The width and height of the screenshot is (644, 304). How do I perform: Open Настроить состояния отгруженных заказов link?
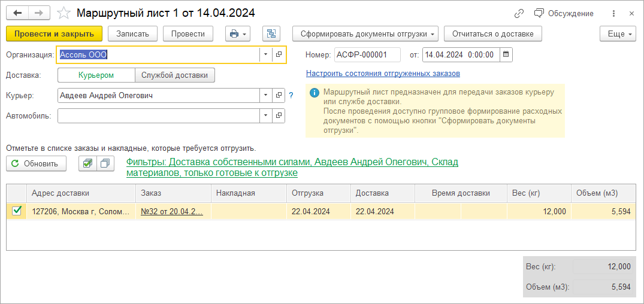[383, 74]
